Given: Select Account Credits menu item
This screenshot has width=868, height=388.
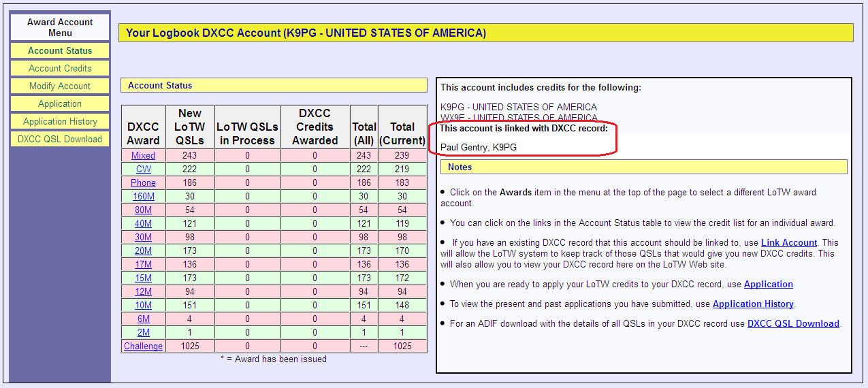Looking at the screenshot, I should pyautogui.click(x=60, y=69).
